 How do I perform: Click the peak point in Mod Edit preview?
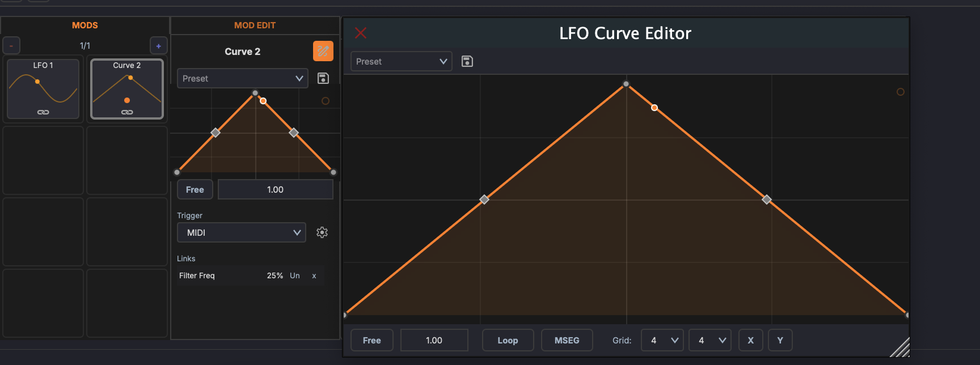[255, 93]
